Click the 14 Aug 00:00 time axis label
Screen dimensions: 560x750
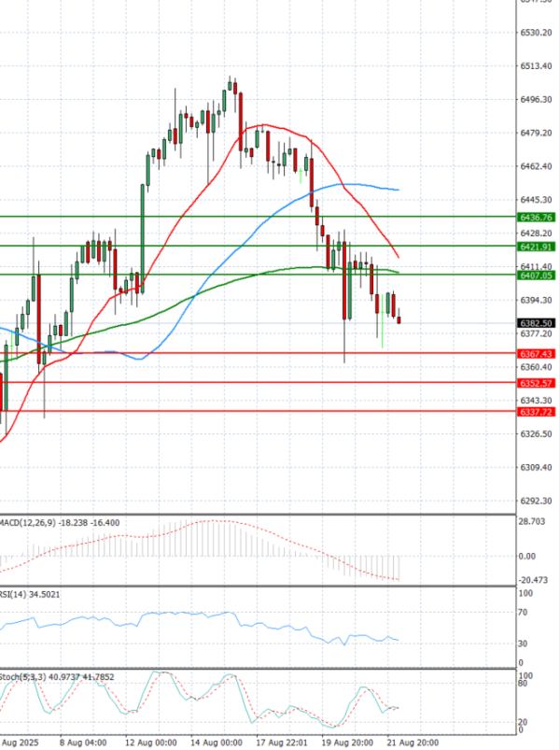coord(217,743)
